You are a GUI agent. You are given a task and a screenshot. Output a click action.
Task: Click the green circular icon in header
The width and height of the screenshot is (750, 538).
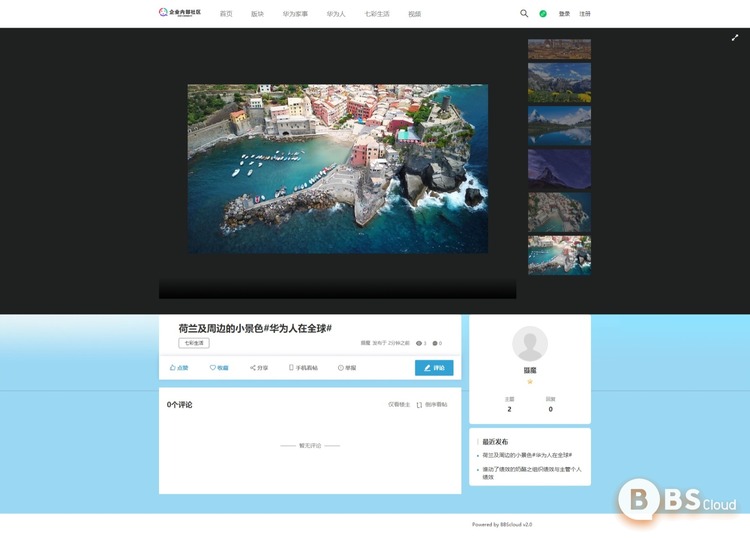point(543,14)
